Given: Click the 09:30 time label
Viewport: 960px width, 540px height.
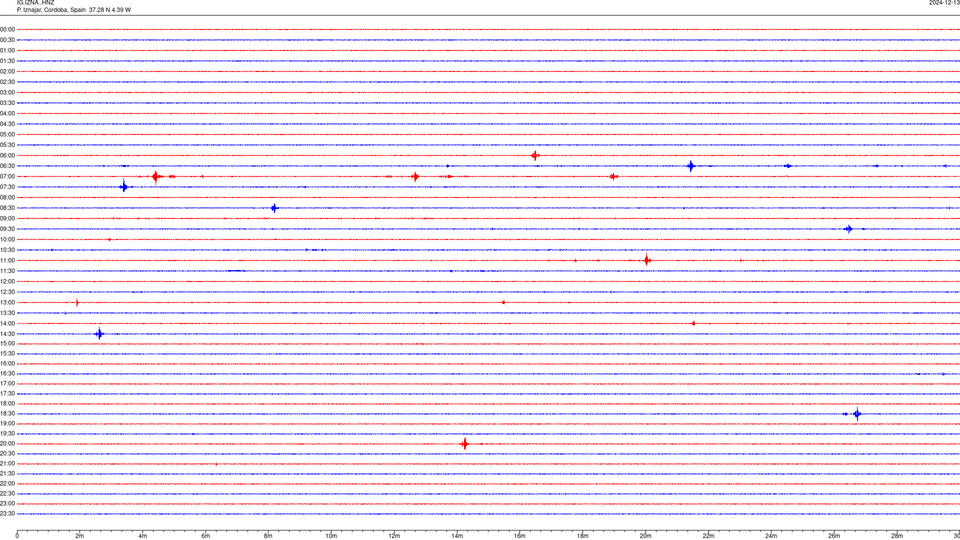Looking at the screenshot, I should click(x=7, y=229).
